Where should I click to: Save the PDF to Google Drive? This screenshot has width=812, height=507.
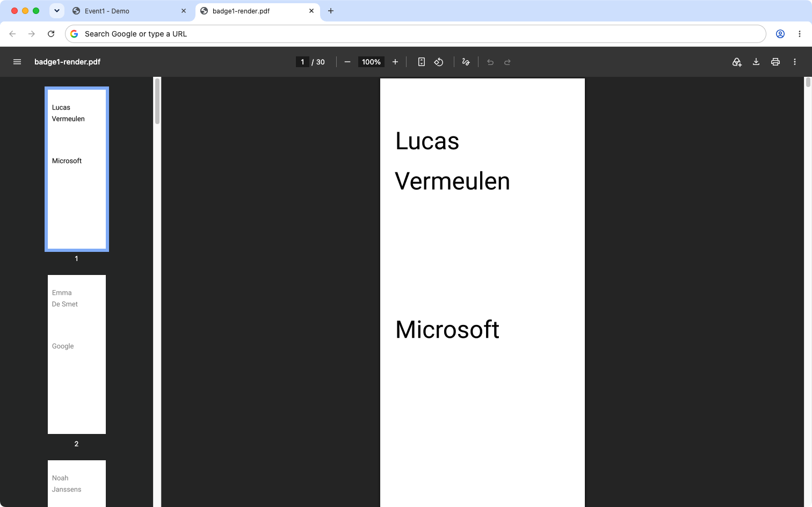click(x=737, y=62)
